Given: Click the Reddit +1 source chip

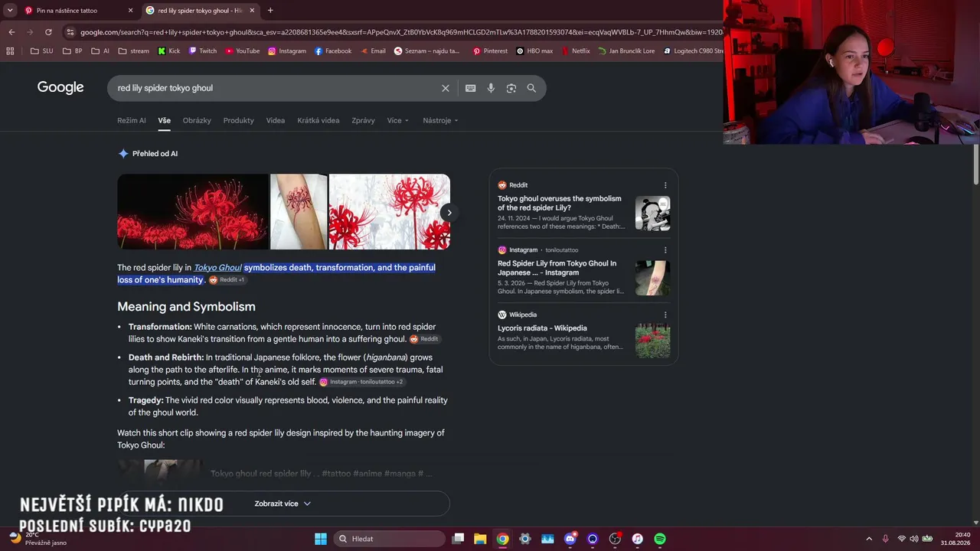Looking at the screenshot, I should tap(227, 280).
